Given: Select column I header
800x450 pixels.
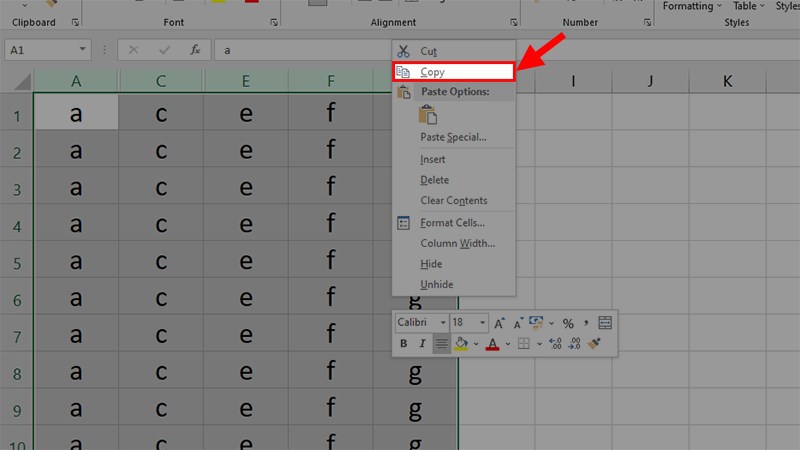Looking at the screenshot, I should coord(573,81).
